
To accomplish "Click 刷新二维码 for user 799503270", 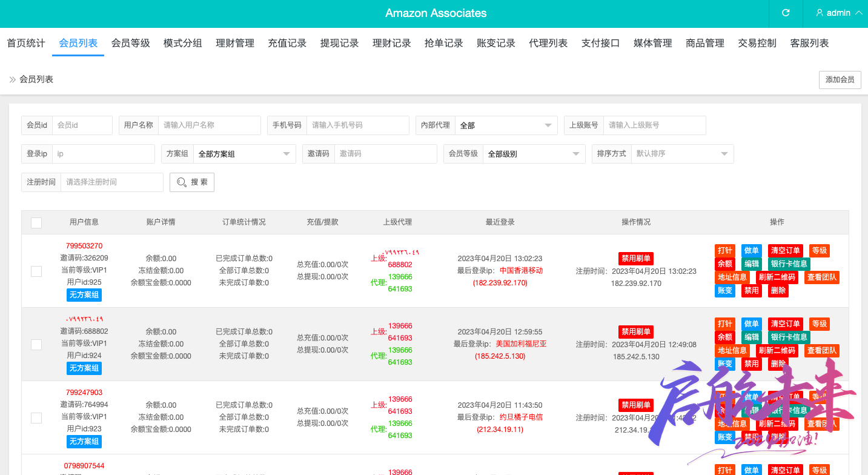I will (x=777, y=277).
